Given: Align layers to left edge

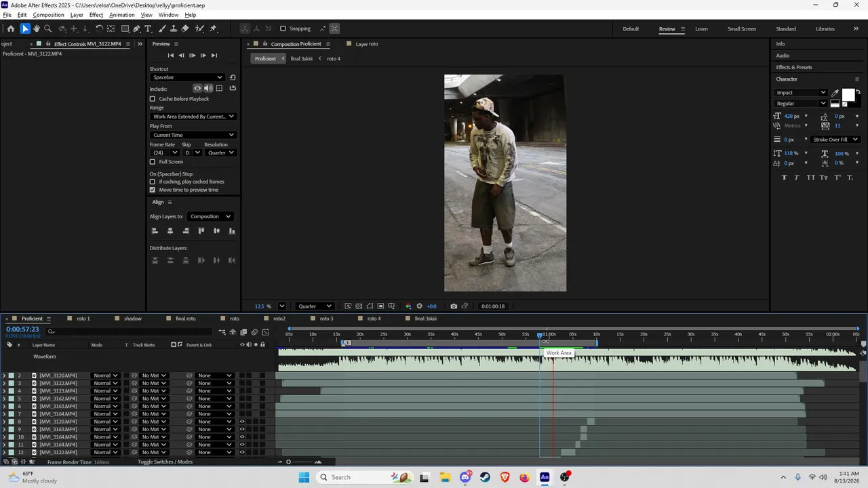Looking at the screenshot, I should [155, 231].
